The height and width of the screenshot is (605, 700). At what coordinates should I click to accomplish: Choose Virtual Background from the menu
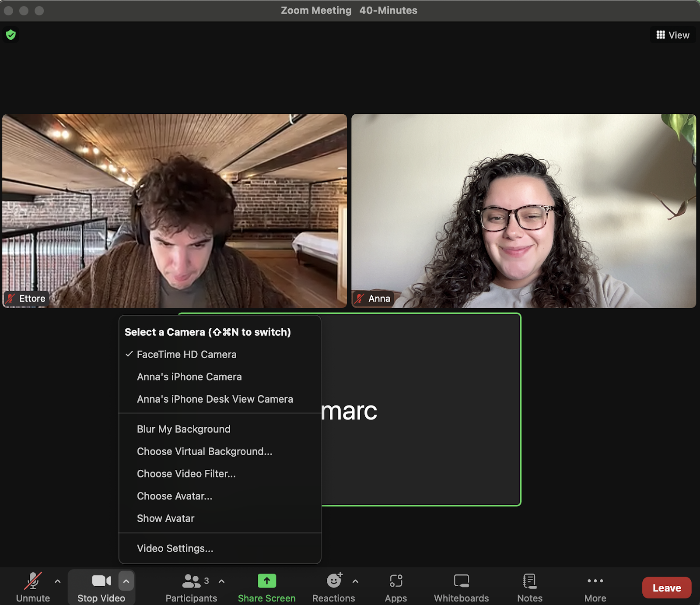tap(204, 451)
